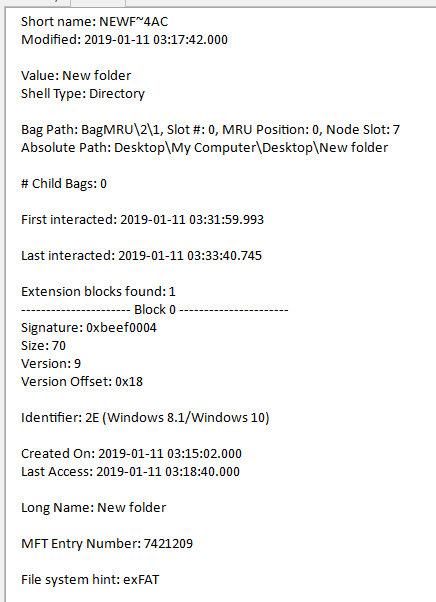
Task: Select the Value: New folder text
Action: tap(76, 76)
